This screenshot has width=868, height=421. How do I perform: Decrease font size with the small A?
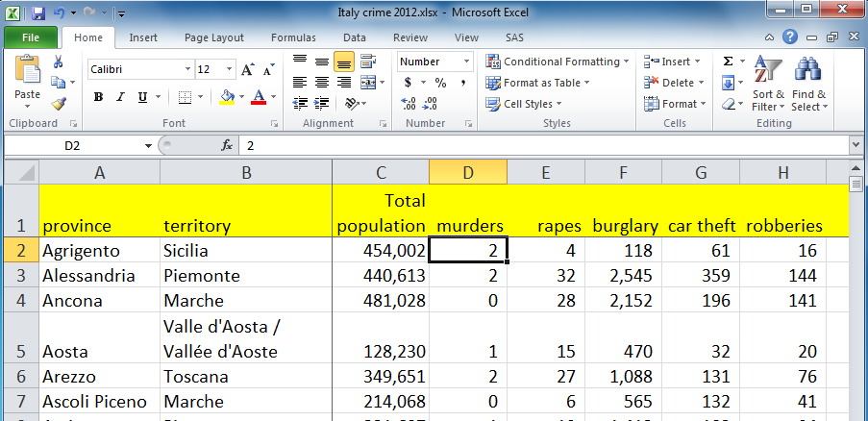pyautogui.click(x=268, y=70)
